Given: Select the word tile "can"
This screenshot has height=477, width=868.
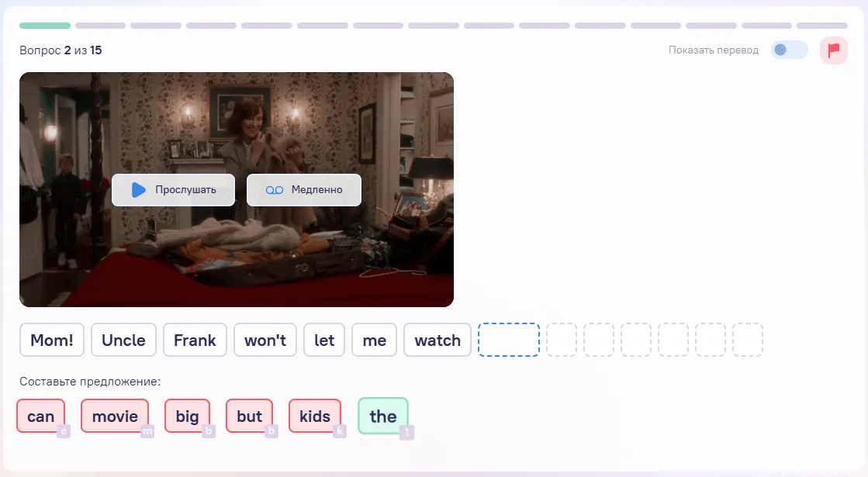Looking at the screenshot, I should click(x=41, y=417).
